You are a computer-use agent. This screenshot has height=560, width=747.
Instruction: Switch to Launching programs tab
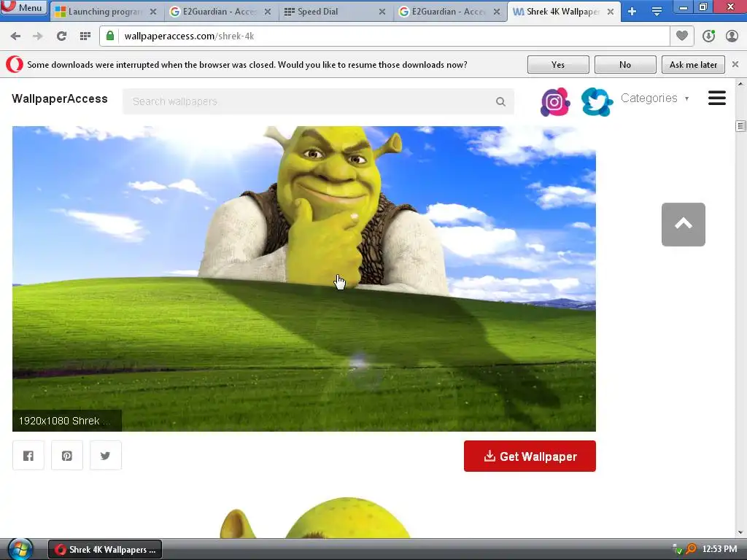click(x=106, y=12)
